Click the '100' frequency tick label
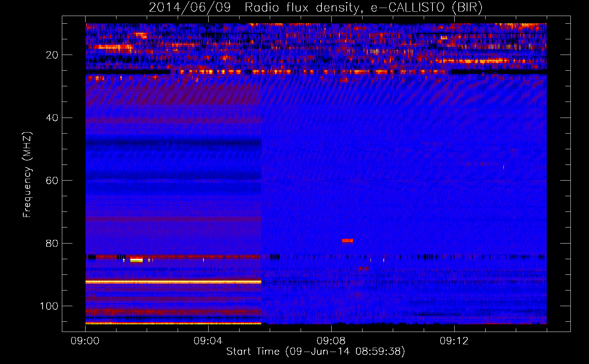The height and width of the screenshot is (364, 589). click(x=49, y=306)
